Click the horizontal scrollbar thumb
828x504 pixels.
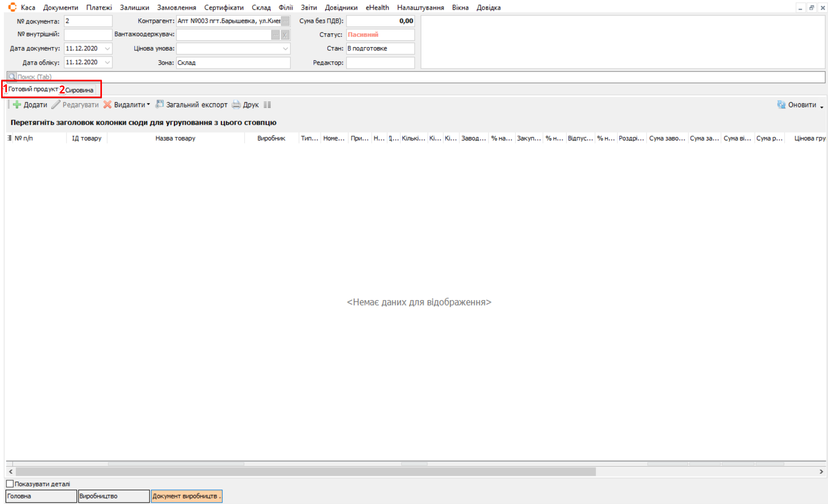[x=305, y=472]
